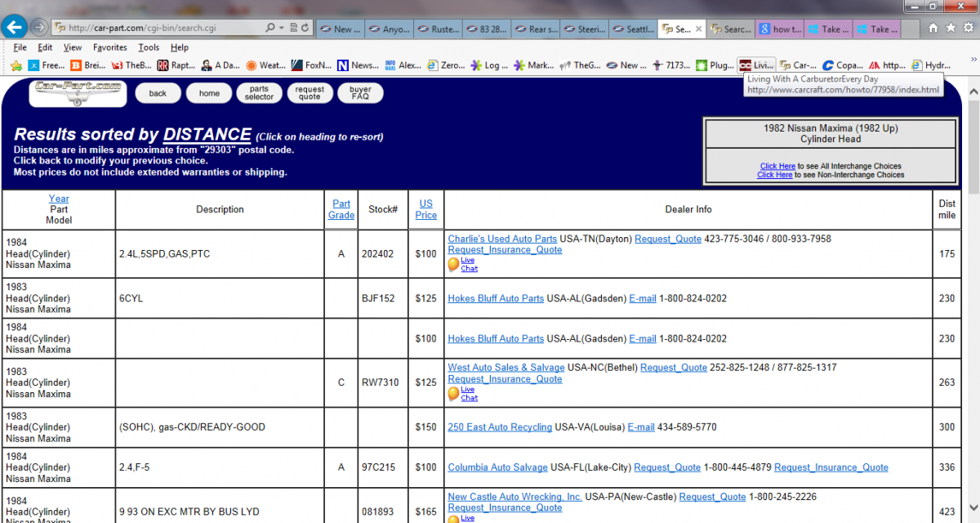This screenshot has width=980, height=523.
Task: Open the 'Log ...' favorites bar bookmark
Action: [x=489, y=65]
